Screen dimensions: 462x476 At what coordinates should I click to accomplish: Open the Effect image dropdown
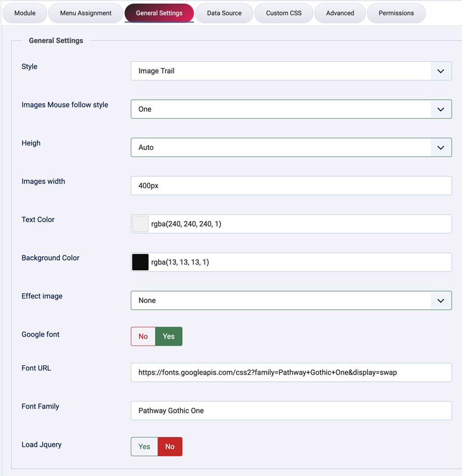coord(440,300)
